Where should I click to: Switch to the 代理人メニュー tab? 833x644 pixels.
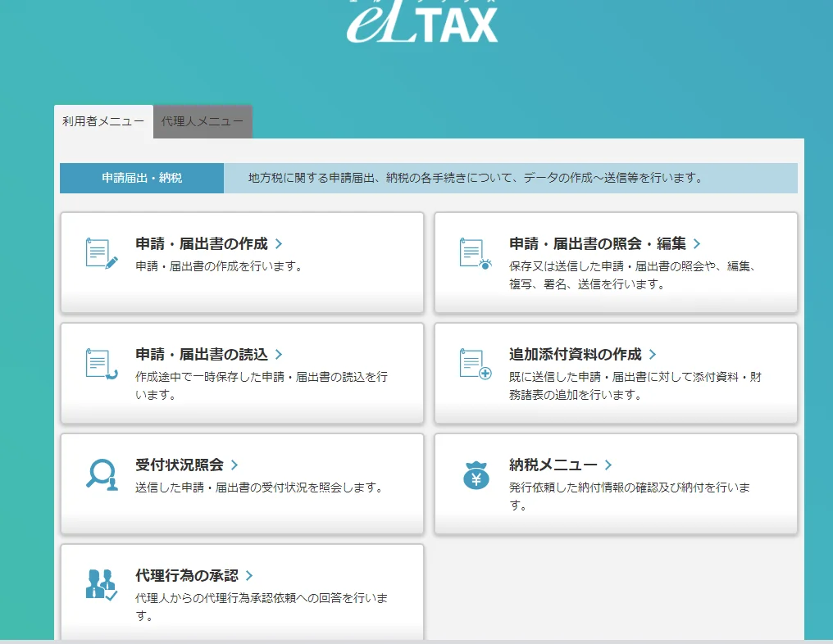[x=203, y=121]
